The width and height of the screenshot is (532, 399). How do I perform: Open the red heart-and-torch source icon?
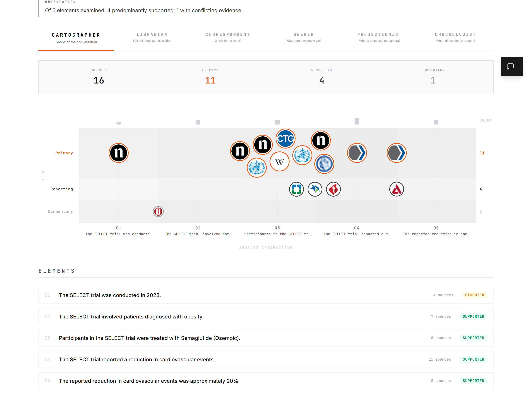[333, 189]
